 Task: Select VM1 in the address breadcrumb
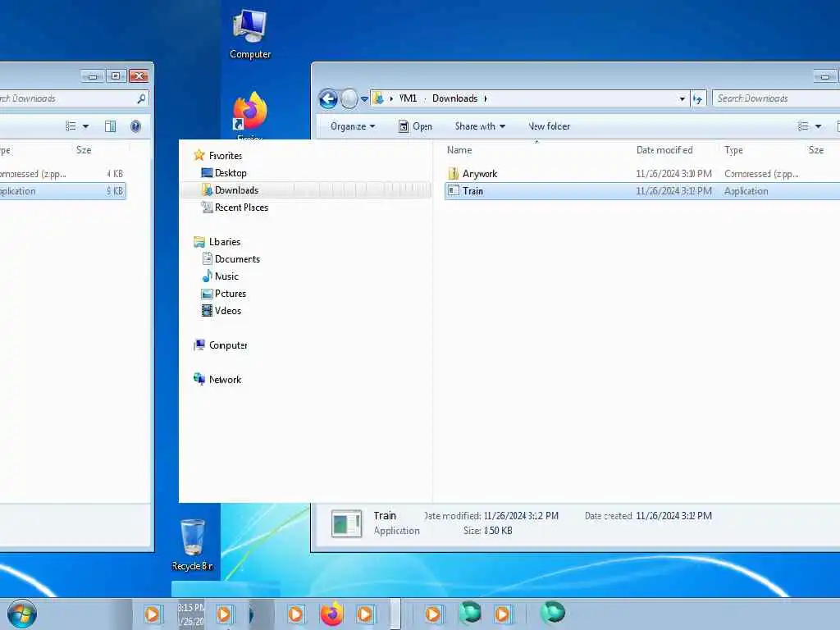[x=408, y=98]
